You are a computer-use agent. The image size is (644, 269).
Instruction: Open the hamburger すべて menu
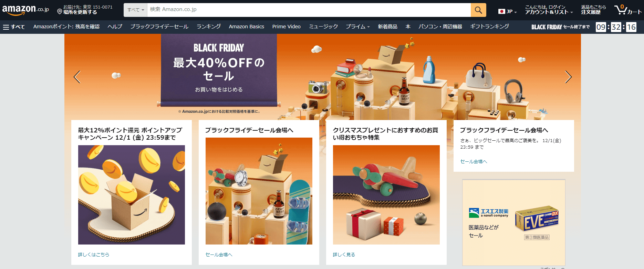(14, 27)
